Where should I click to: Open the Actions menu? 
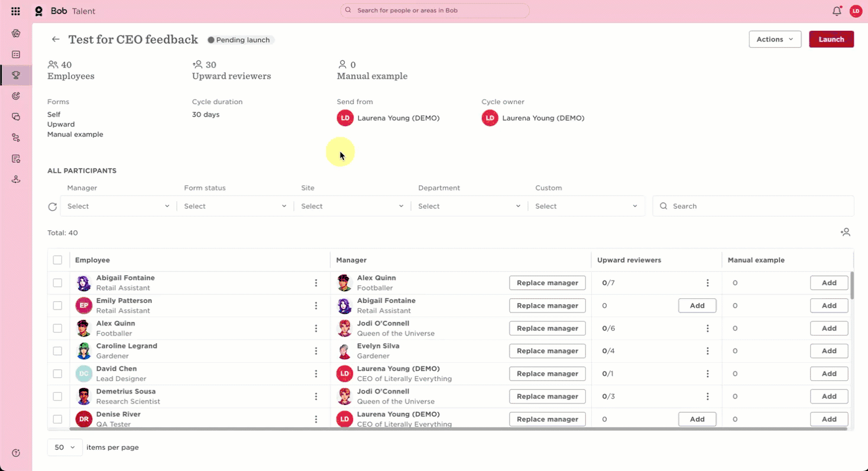[x=775, y=39]
